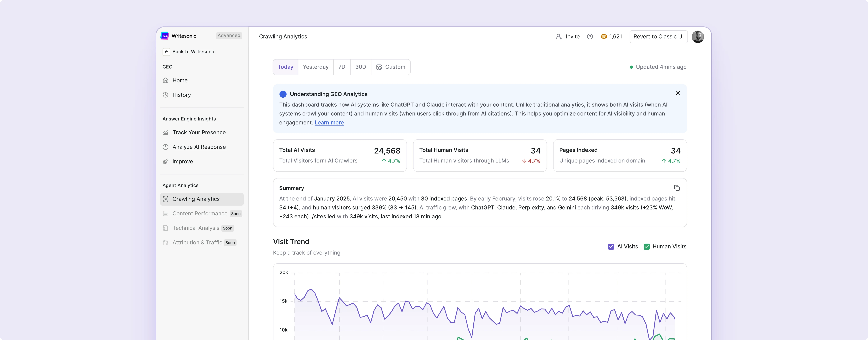Uncheck the AI Visits checkbox
This screenshot has width=868, height=340.
point(611,247)
